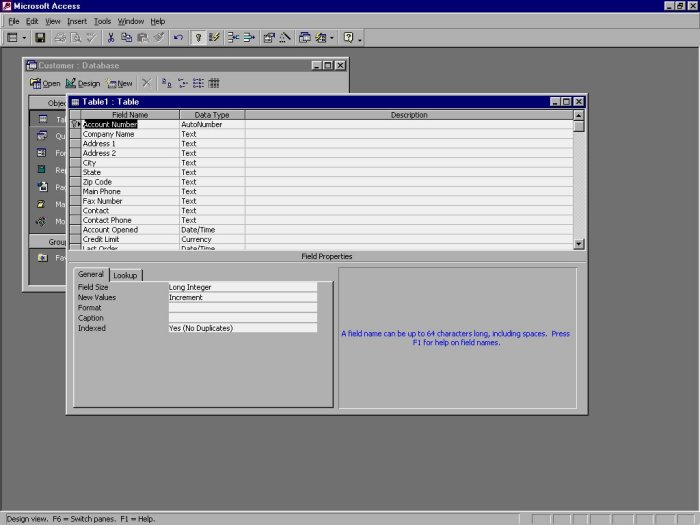Image resolution: width=700 pixels, height=525 pixels.
Task: Expand the View button dropdown arrow
Action: tap(25, 37)
